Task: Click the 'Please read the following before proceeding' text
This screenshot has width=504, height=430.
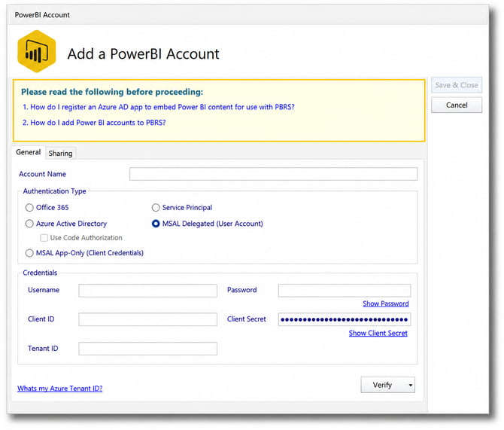Action: pyautogui.click(x=112, y=92)
